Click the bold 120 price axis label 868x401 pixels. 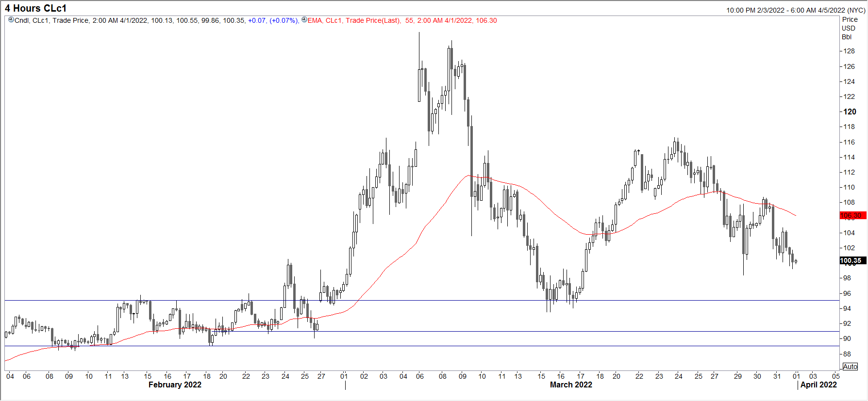pyautogui.click(x=850, y=112)
